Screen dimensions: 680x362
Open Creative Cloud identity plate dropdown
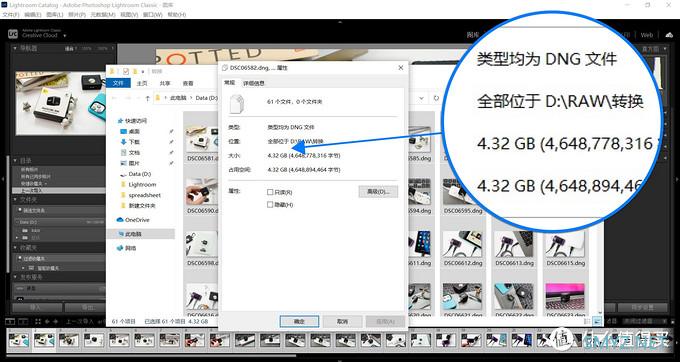point(65,36)
